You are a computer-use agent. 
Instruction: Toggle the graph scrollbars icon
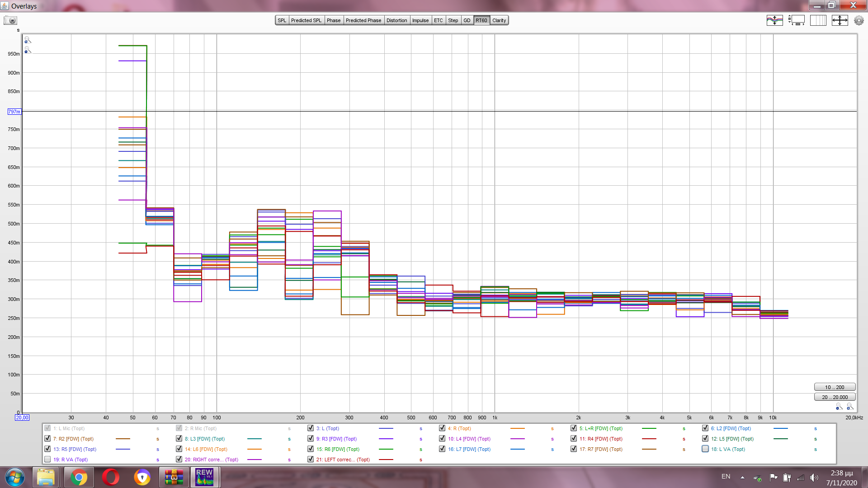click(x=796, y=20)
